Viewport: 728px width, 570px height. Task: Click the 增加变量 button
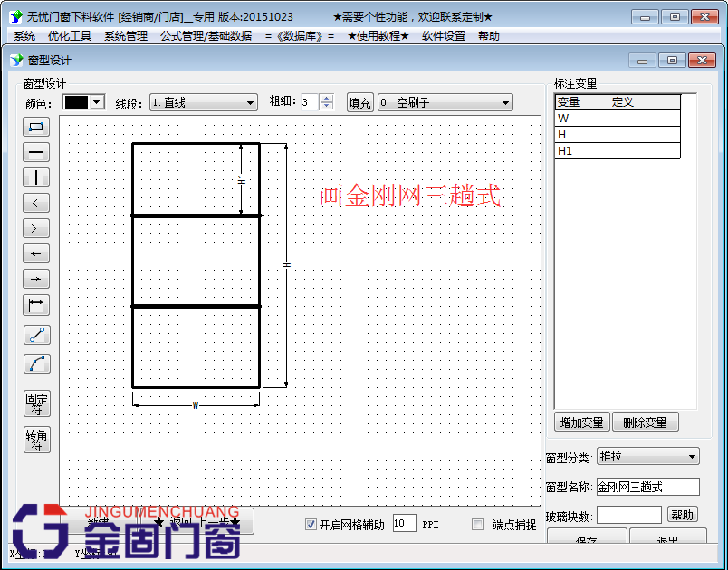click(x=581, y=422)
